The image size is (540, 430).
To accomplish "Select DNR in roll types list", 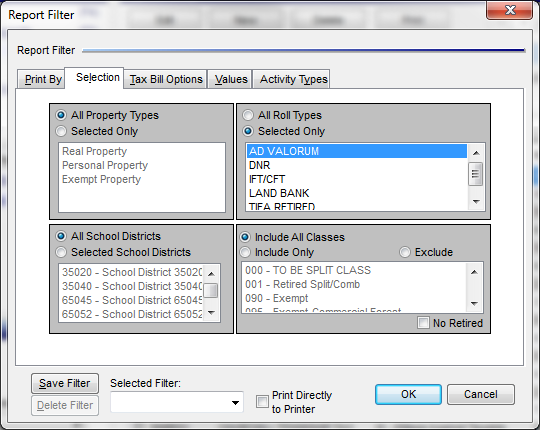I will tap(357, 165).
